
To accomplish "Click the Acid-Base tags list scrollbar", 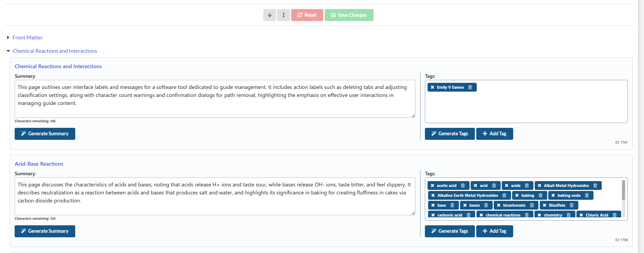I will click(x=623, y=190).
